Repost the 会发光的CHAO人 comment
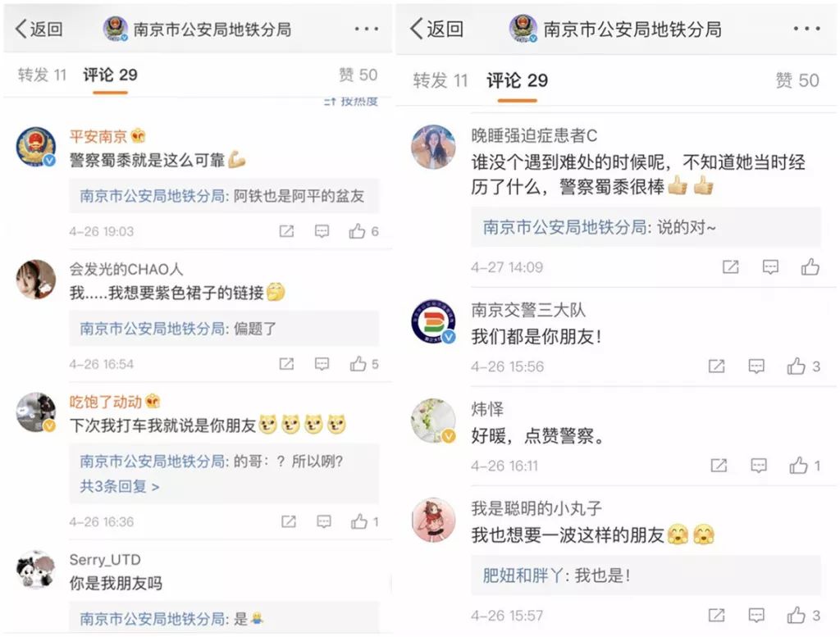The height and width of the screenshot is (637, 840). point(286,364)
